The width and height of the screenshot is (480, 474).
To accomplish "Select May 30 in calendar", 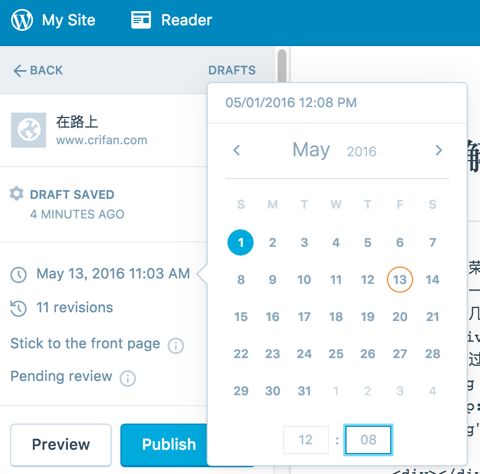I will click(273, 390).
